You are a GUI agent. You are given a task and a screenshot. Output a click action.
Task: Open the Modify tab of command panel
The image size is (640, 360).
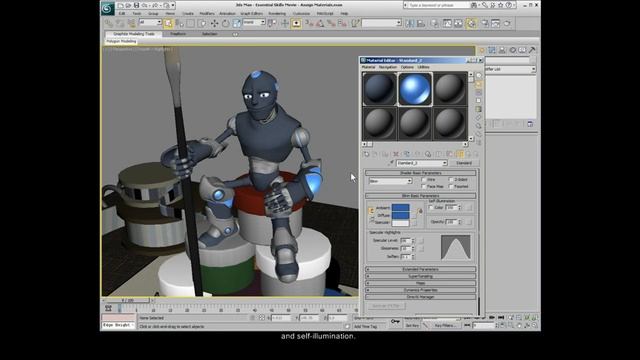[492, 50]
